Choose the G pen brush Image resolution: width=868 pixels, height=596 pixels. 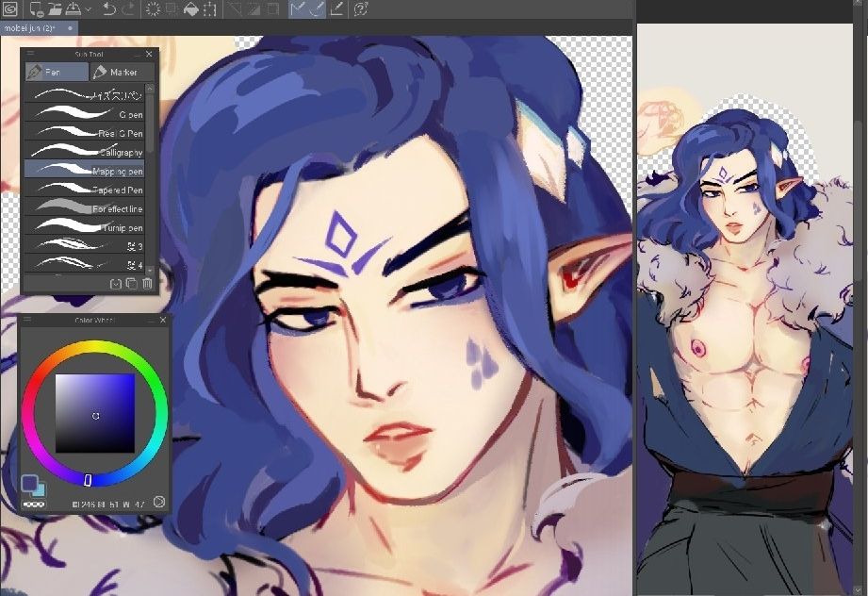click(84, 114)
